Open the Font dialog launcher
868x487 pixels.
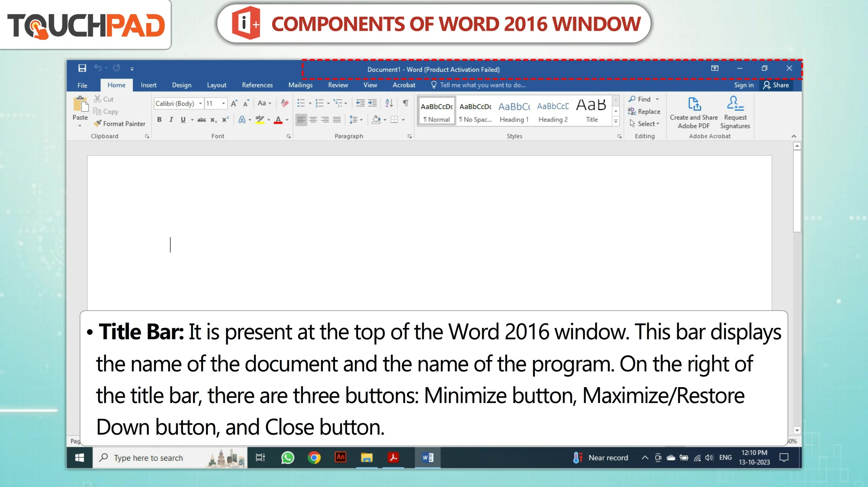[x=288, y=136]
